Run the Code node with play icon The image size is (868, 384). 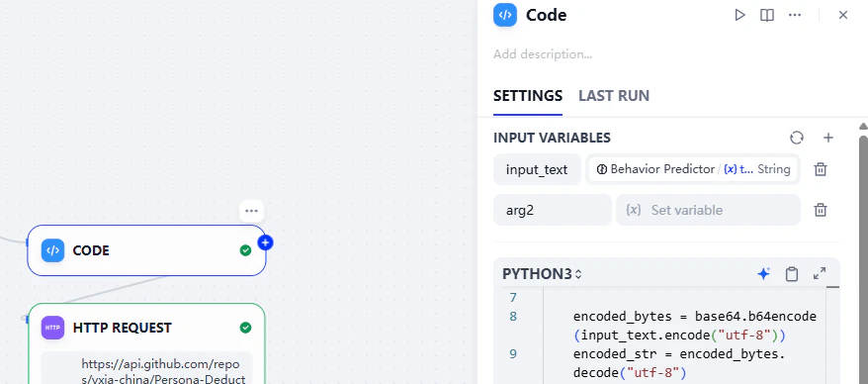(x=739, y=15)
